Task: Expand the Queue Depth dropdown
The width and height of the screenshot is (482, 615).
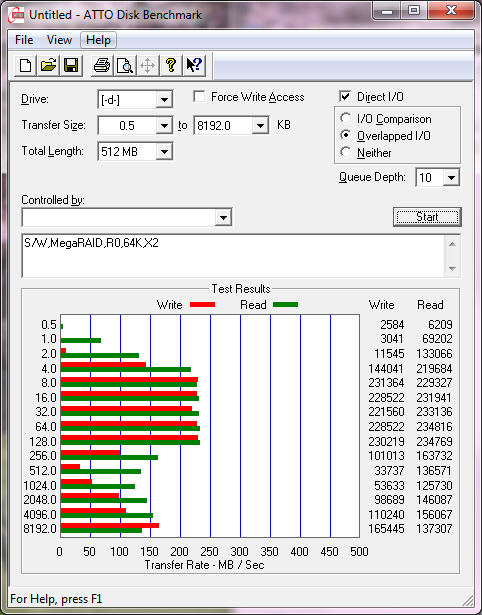Action: coord(451,178)
